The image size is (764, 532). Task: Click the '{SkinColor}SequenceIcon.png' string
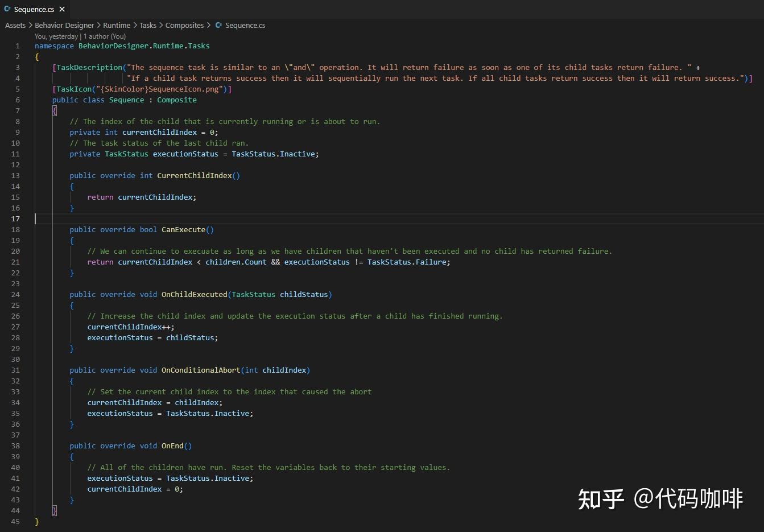[x=159, y=89]
